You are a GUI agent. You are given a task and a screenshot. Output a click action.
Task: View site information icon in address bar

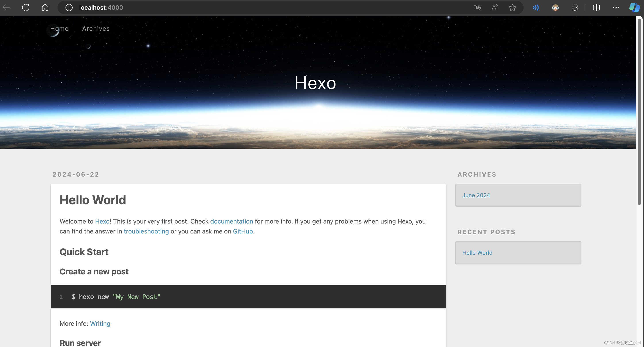(69, 8)
